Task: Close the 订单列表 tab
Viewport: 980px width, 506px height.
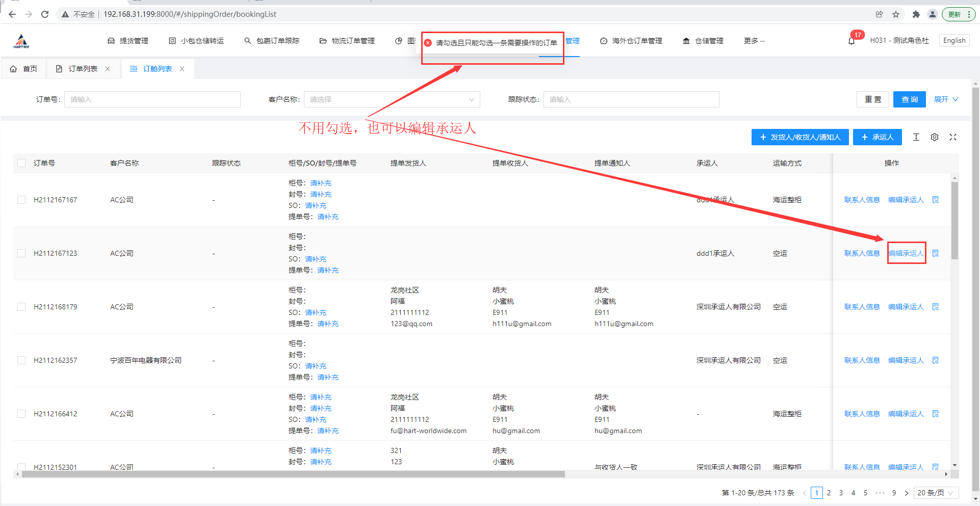Action: [x=108, y=69]
